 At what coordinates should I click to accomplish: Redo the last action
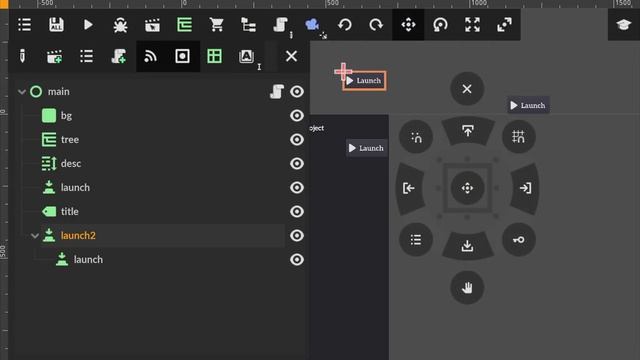[x=376, y=25]
